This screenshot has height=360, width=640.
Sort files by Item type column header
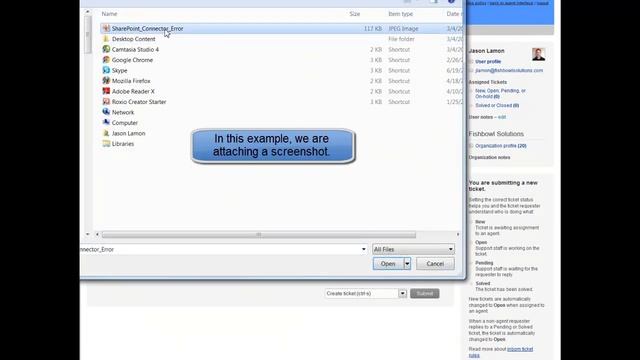pyautogui.click(x=400, y=14)
